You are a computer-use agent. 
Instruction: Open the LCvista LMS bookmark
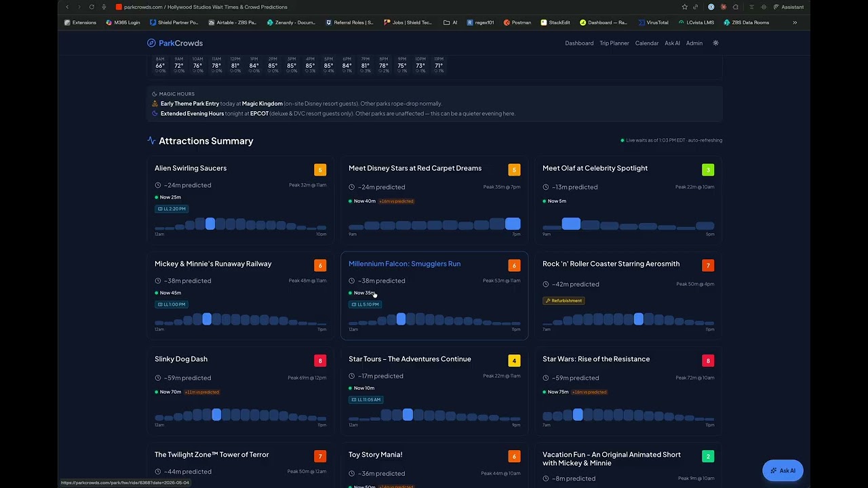696,22
